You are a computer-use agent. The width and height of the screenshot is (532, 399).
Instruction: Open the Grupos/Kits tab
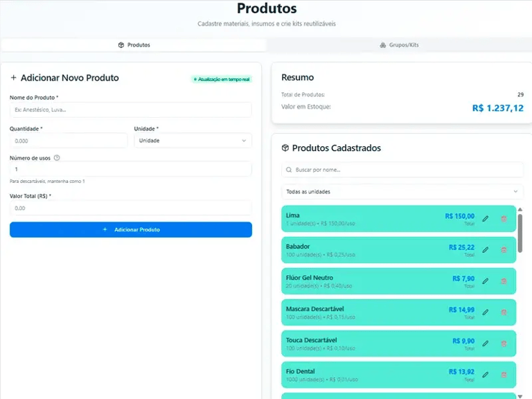[399, 45]
